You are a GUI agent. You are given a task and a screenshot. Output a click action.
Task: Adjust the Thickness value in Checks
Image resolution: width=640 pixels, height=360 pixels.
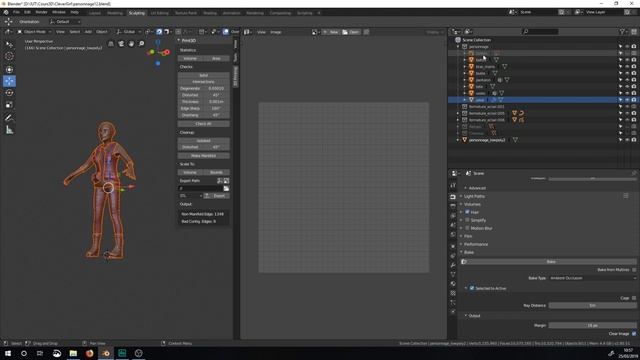(203, 102)
